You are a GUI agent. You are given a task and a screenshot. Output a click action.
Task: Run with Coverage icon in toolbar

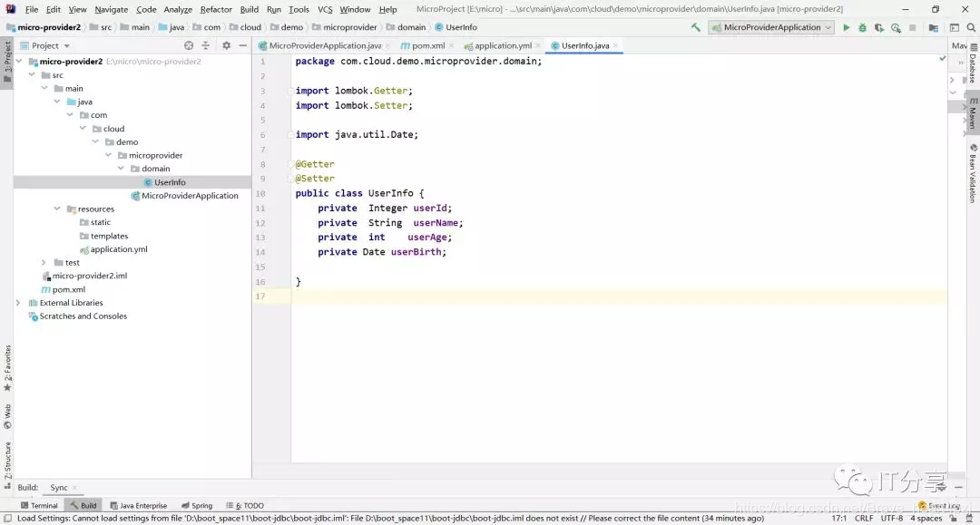pos(878,27)
